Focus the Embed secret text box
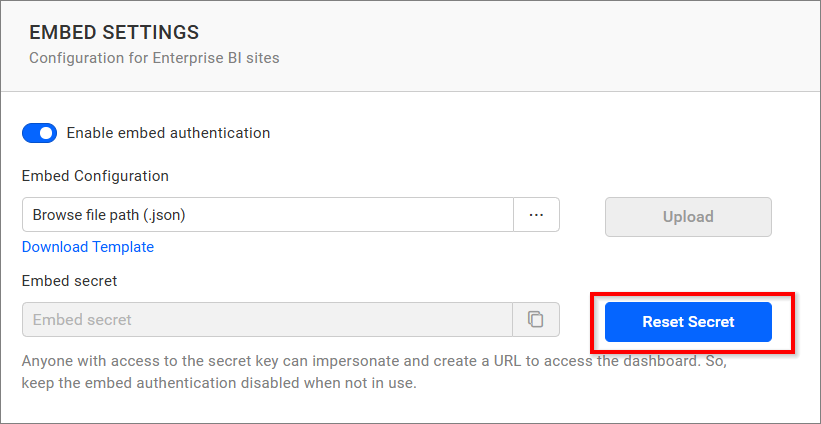The image size is (821, 424). point(267,320)
